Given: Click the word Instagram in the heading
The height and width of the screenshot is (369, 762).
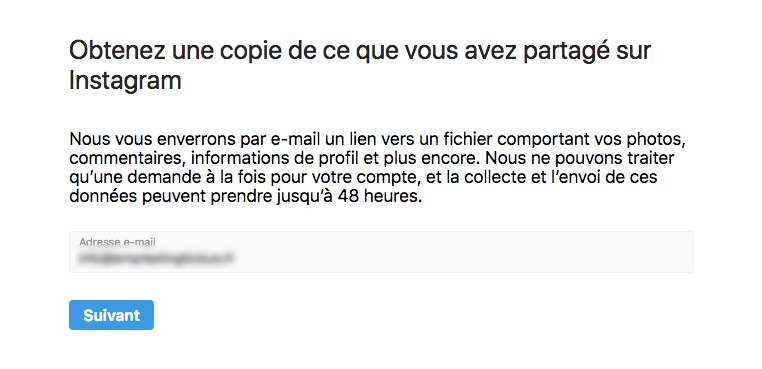Looking at the screenshot, I should point(125,81).
